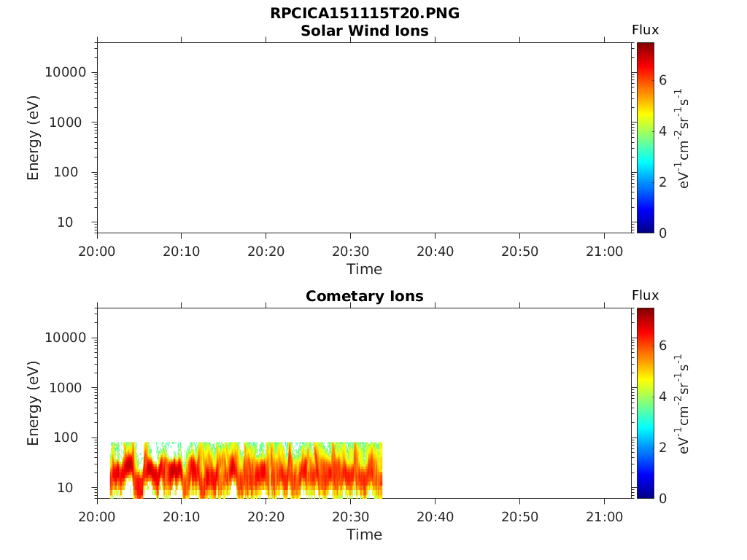Screen dimensions: 747x560
Task: Click the Cometary Ions flux colorbar
Action: pos(646,402)
